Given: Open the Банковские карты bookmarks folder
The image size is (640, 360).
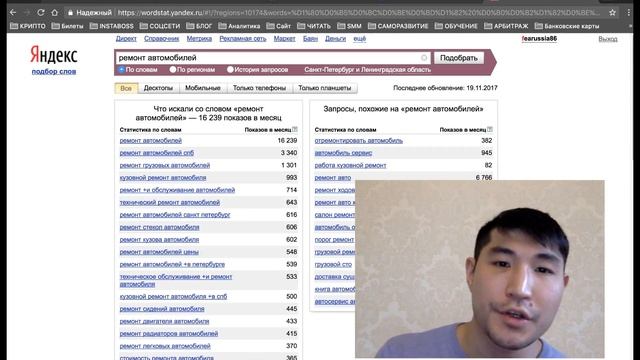Looking at the screenshot, I should point(567,26).
